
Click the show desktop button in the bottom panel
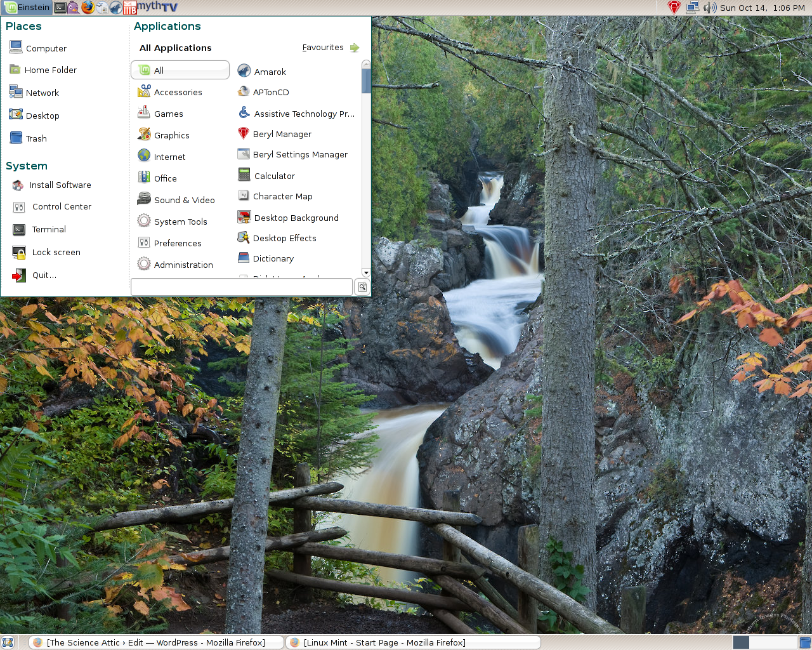8,642
